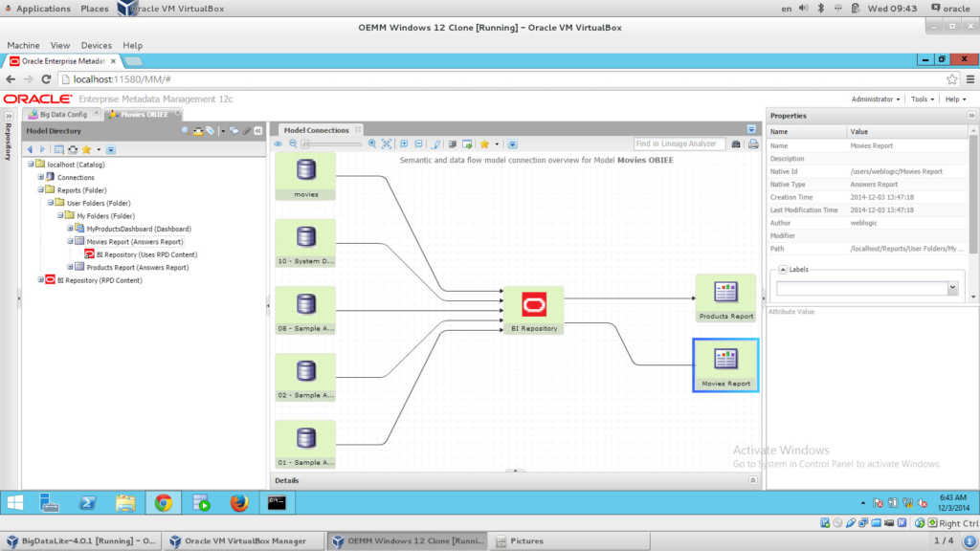Open the VirtualBox Machine menu
The height and width of the screenshot is (551, 980).
pos(23,46)
